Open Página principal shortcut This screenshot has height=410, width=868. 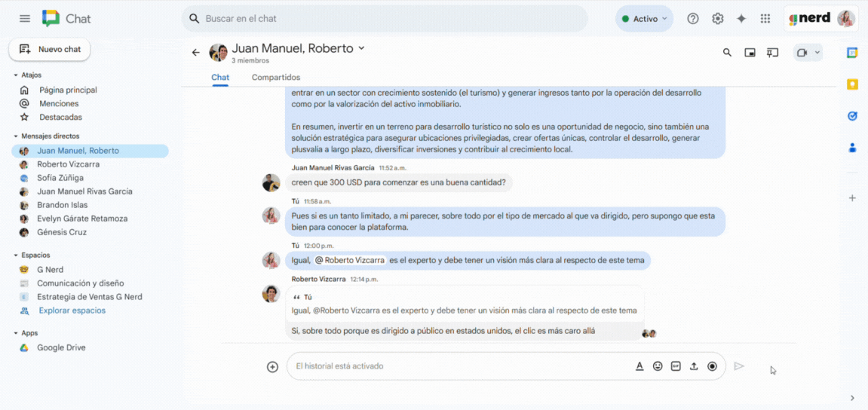[68, 90]
